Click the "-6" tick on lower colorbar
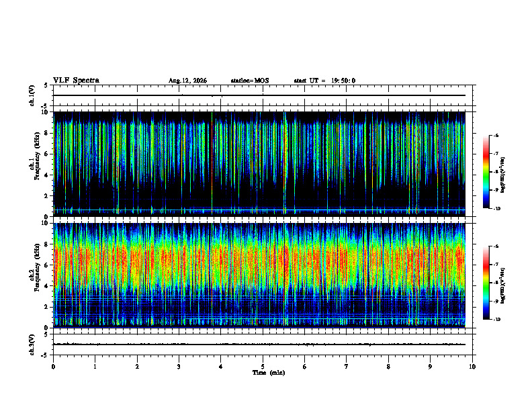Viewport: 532px width, 411px height. click(x=496, y=246)
